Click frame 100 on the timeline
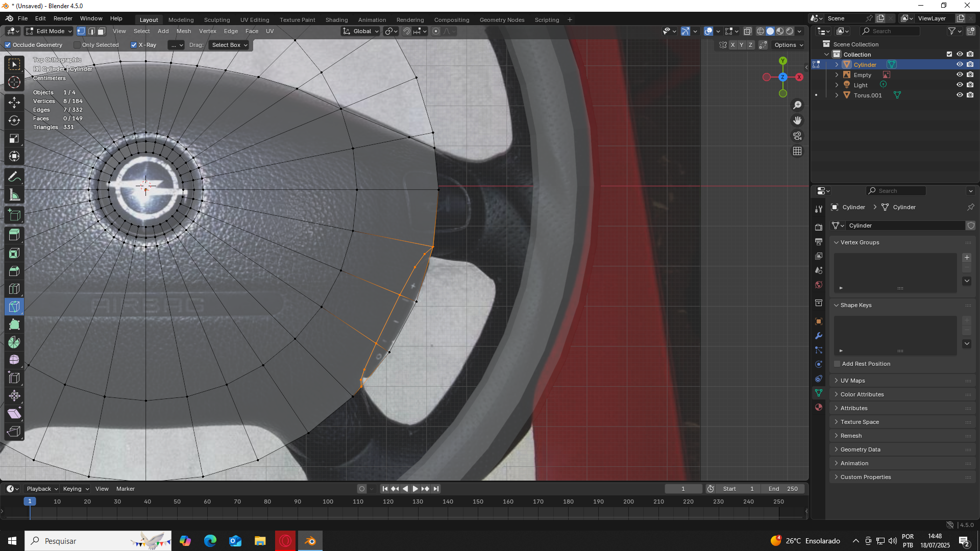Screen dimensions: 980x551 pos(328,502)
